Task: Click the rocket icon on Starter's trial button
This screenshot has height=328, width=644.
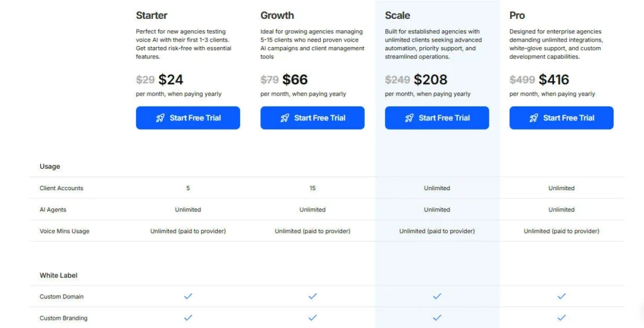Action: [160, 118]
